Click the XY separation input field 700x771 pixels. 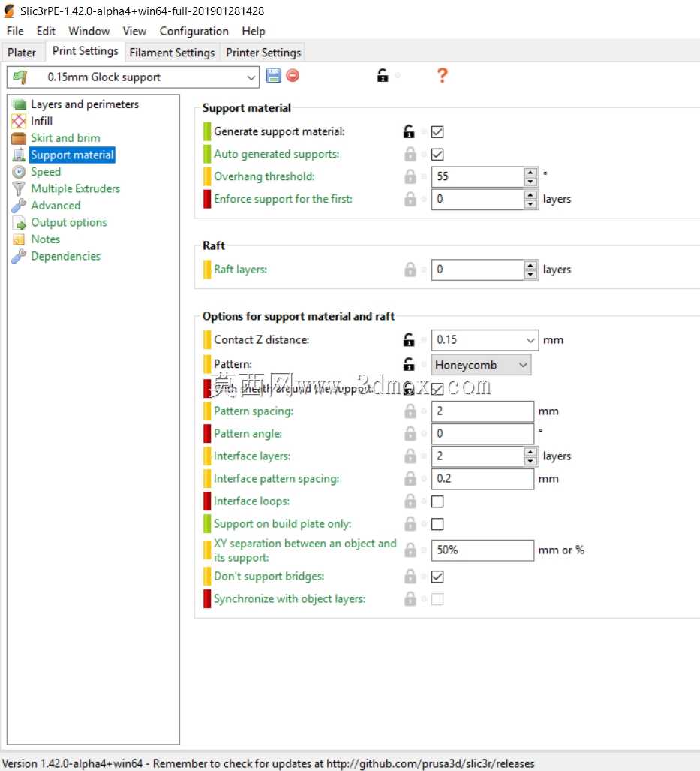(482, 550)
